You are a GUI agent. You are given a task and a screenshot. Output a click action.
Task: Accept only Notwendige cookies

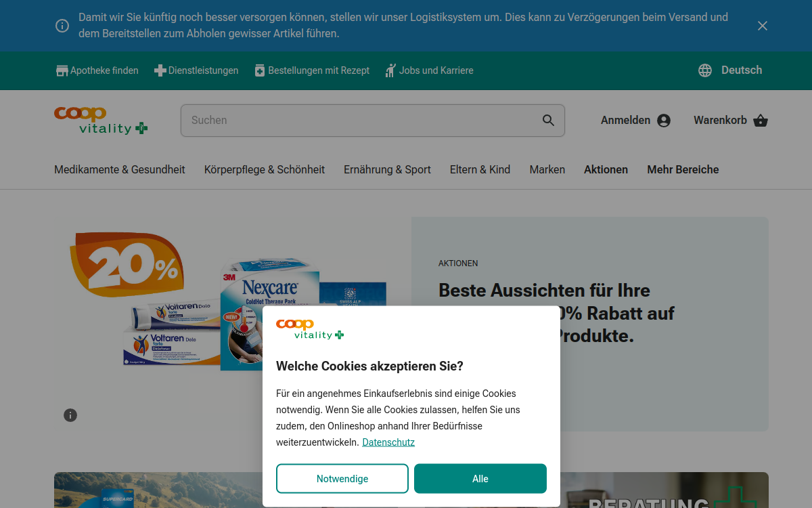pos(342,479)
